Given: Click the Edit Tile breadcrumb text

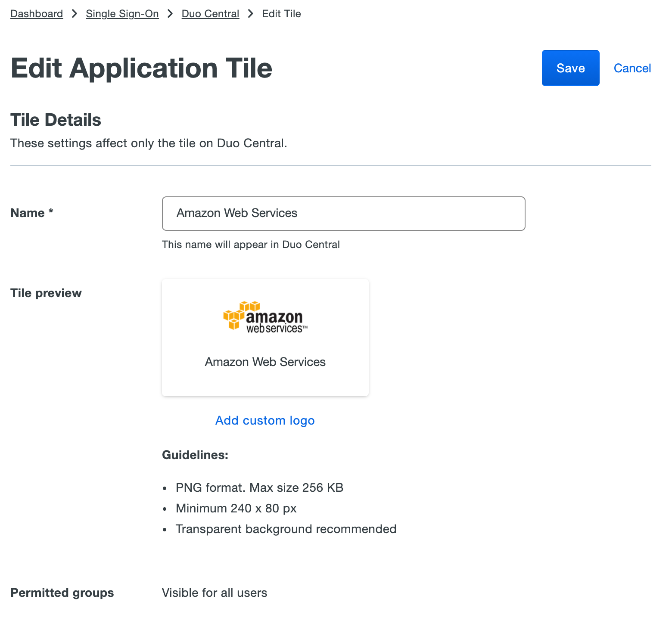Looking at the screenshot, I should click(281, 14).
